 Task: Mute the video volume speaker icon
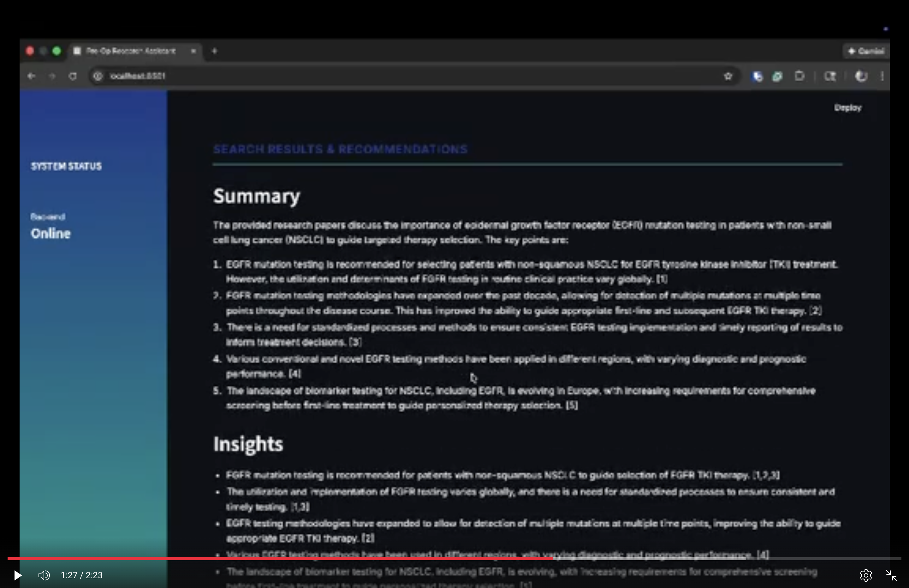click(x=44, y=575)
